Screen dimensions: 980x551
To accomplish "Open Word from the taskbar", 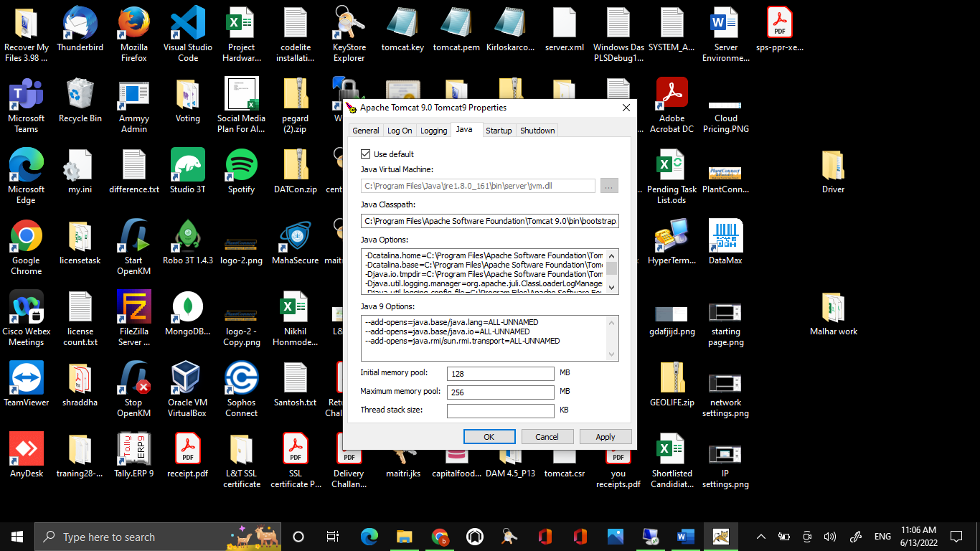I will pos(684,537).
